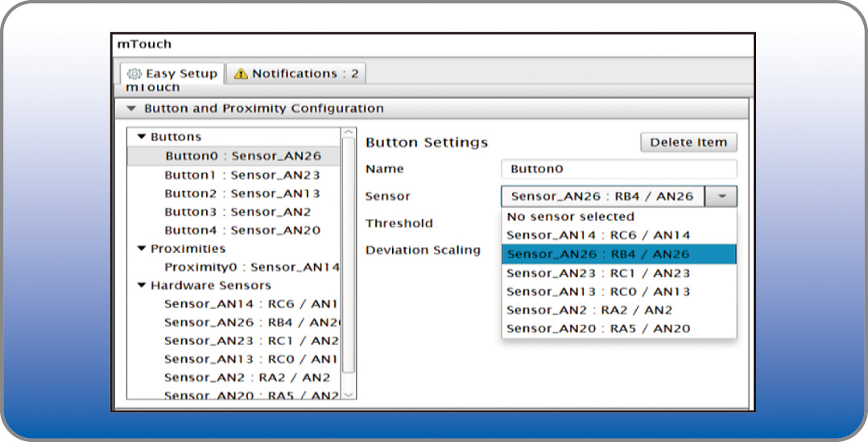
Task: Click the Easy Setup gear icon
Action: (134, 73)
